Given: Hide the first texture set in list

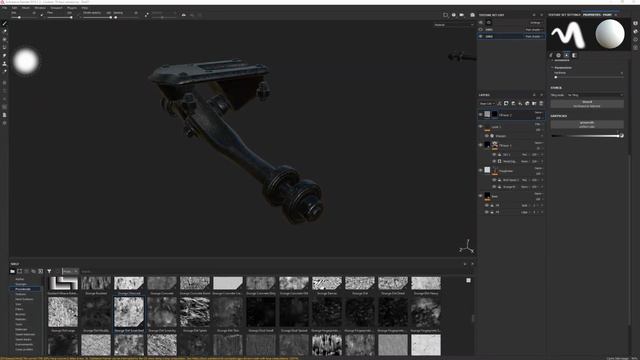Looking at the screenshot, I should (x=480, y=29).
